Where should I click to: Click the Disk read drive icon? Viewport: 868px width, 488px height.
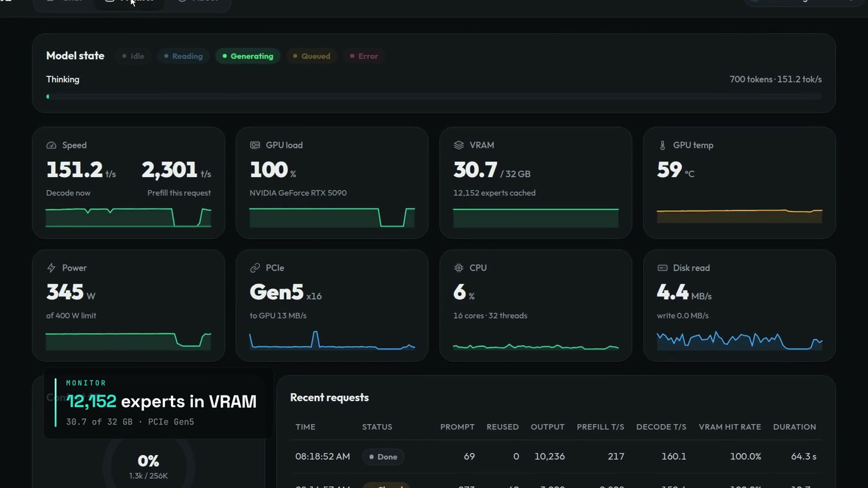pyautogui.click(x=662, y=268)
